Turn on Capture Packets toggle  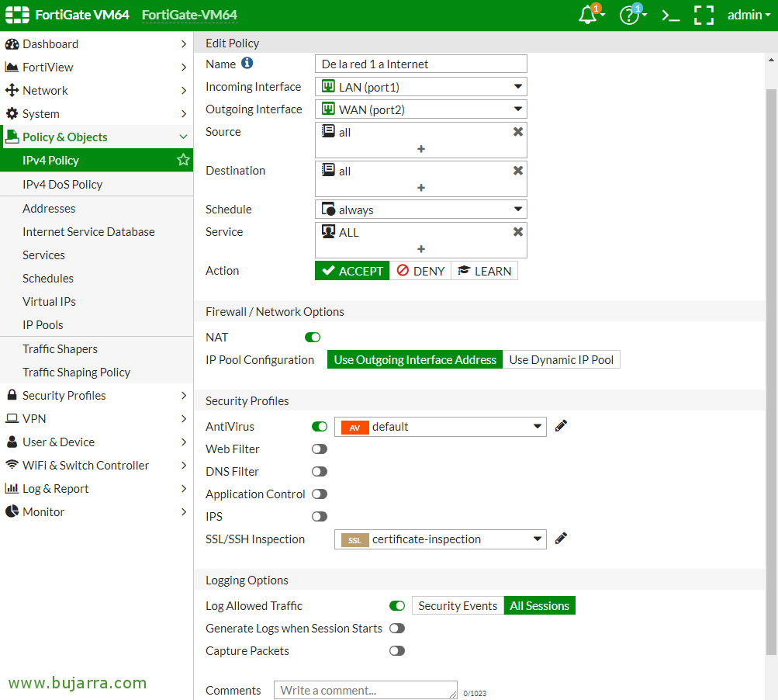tap(396, 651)
